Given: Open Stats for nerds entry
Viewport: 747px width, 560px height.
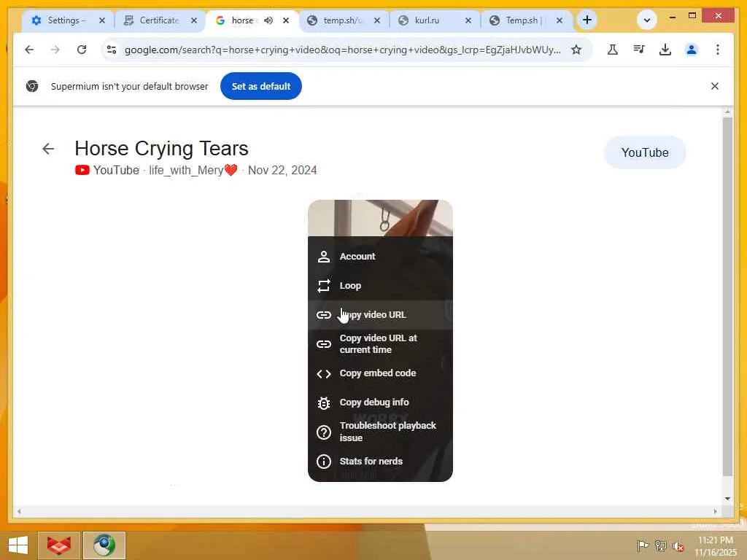Looking at the screenshot, I should pos(380,461).
